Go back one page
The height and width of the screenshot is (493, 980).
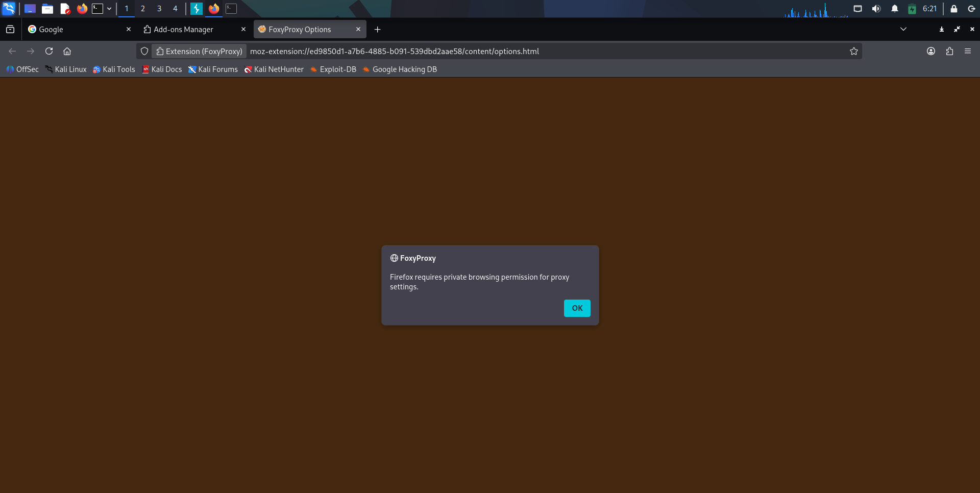coord(12,51)
